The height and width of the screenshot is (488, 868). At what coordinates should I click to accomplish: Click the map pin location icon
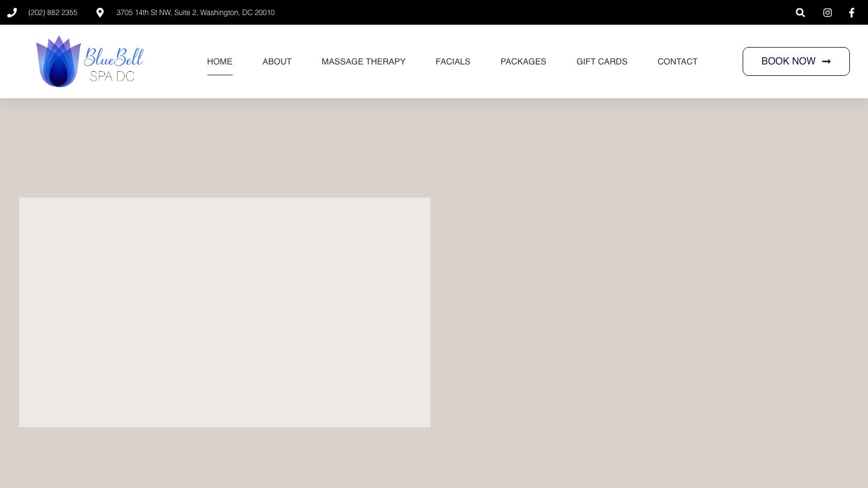tap(100, 13)
